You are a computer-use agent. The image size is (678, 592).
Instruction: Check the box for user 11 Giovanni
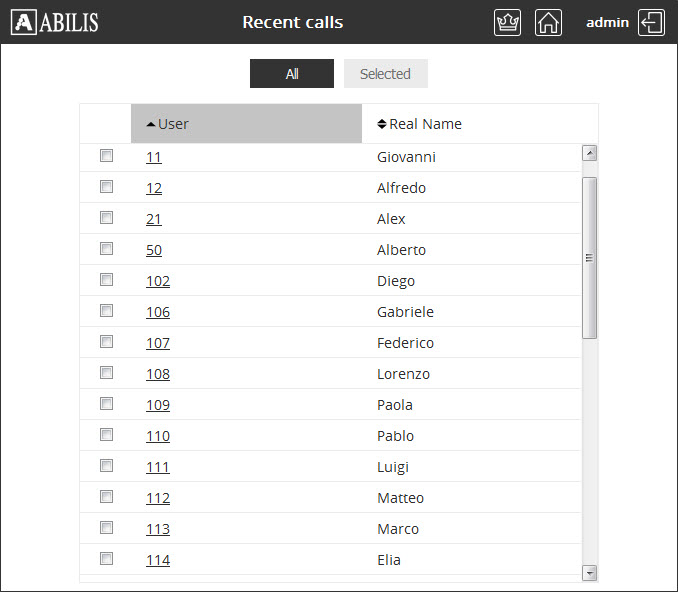point(106,156)
